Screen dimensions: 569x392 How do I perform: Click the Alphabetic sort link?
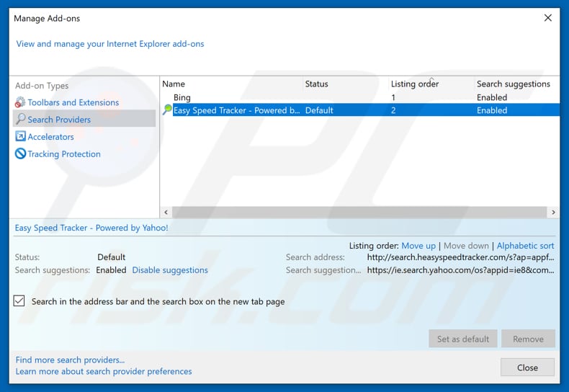pyautogui.click(x=525, y=246)
